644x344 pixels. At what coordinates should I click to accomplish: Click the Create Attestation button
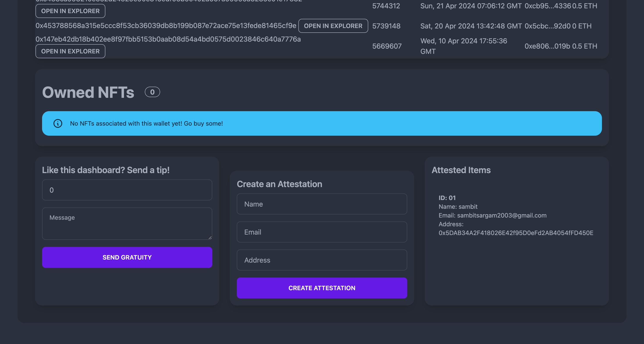(322, 288)
